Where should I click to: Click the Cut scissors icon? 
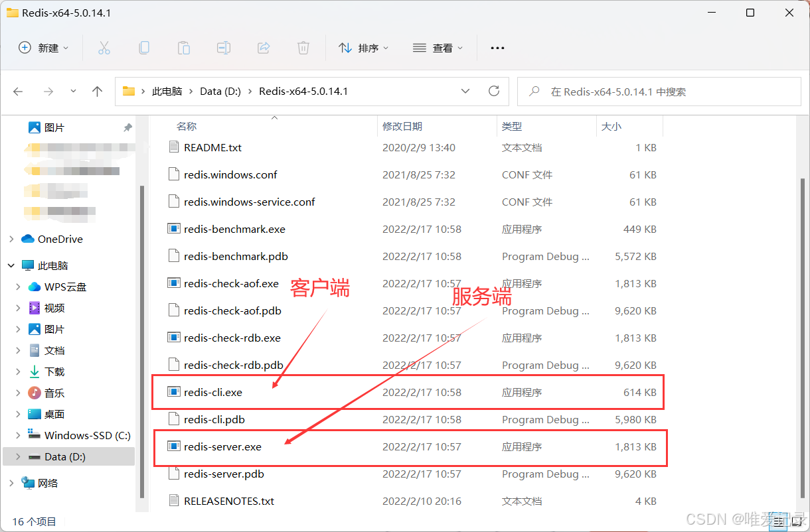pos(104,48)
